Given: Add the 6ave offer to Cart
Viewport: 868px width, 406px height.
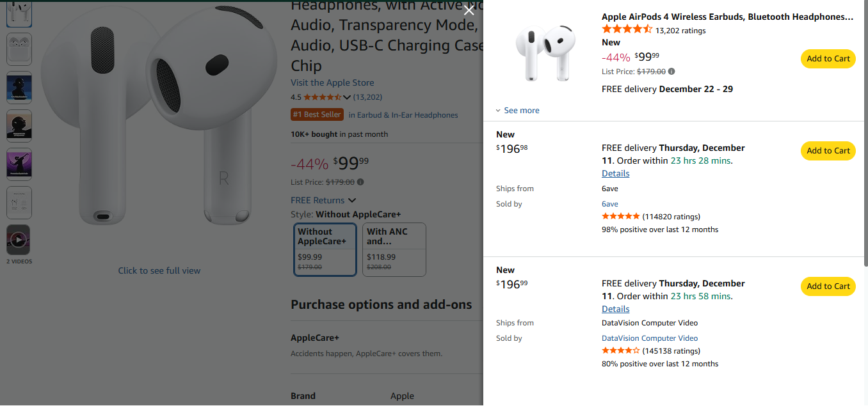Looking at the screenshot, I should point(828,150).
